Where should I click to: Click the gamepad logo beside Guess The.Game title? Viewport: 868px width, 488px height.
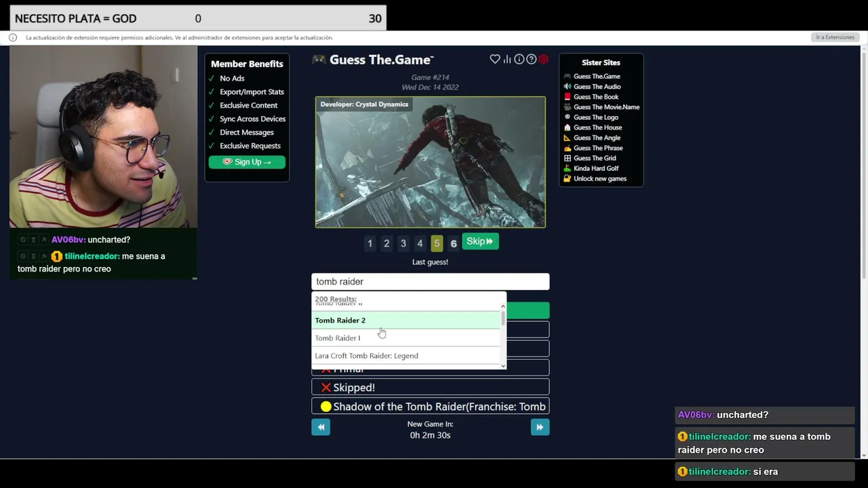[319, 60]
